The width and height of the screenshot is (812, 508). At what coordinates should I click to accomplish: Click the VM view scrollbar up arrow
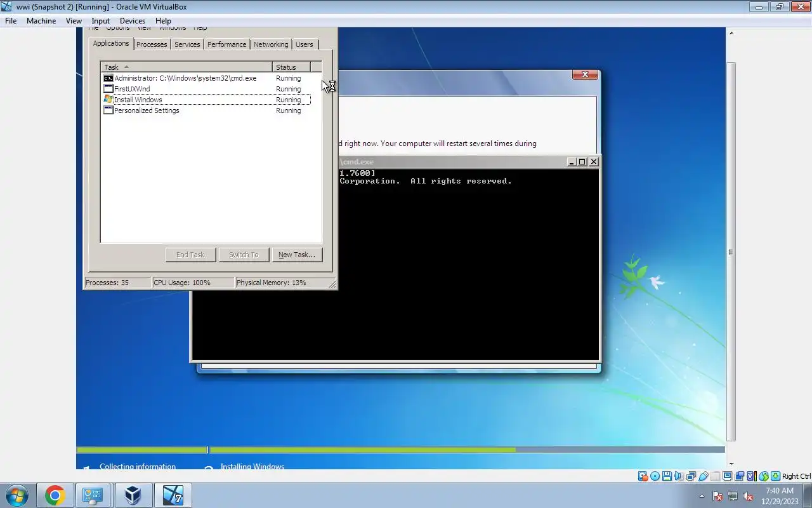pos(731,33)
